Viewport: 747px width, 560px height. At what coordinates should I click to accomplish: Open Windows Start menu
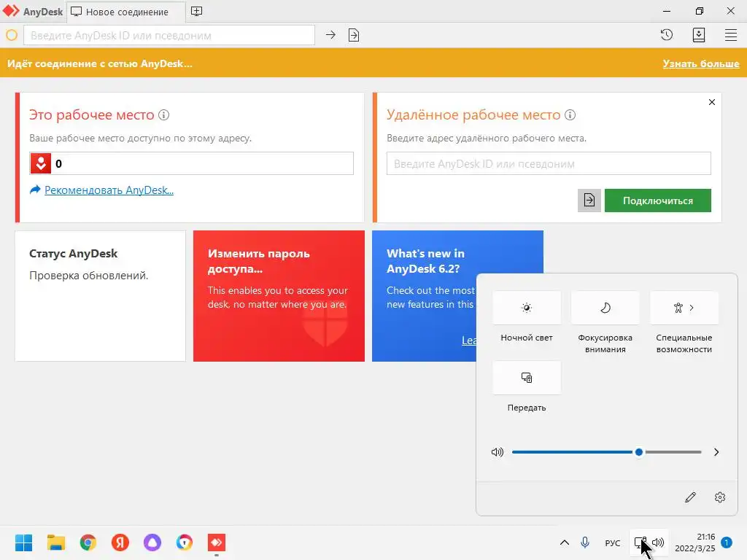click(23, 542)
